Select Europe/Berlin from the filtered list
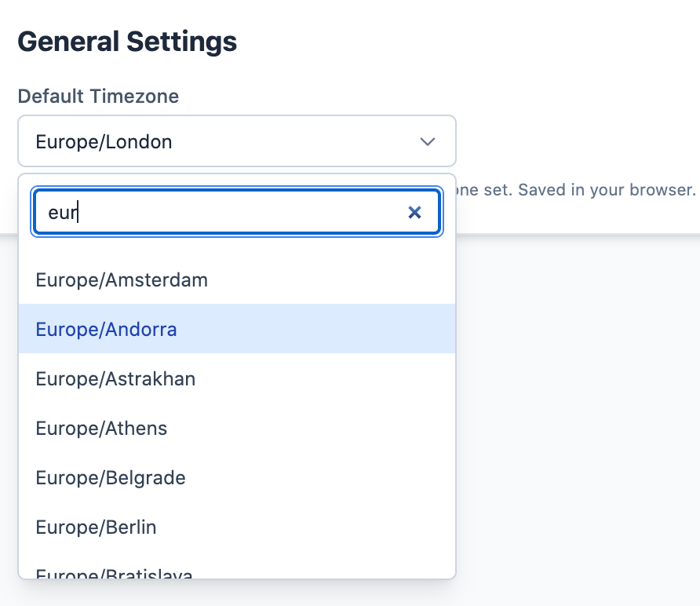 pos(96,527)
